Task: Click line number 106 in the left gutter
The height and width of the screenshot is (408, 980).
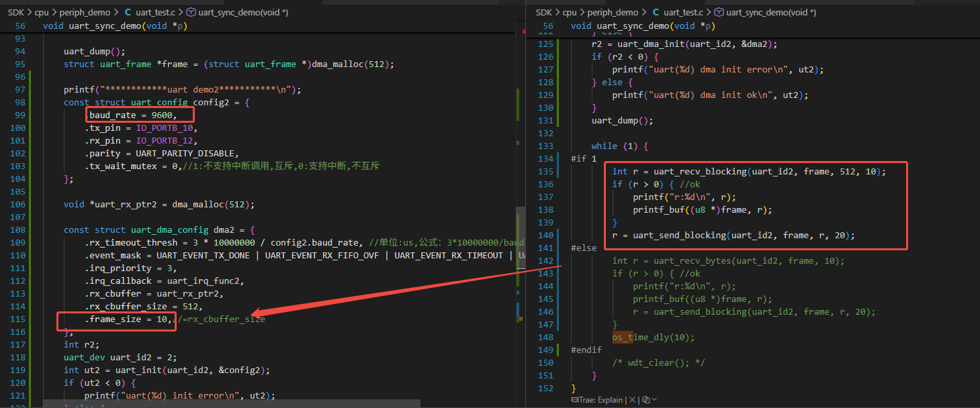Action: point(17,204)
